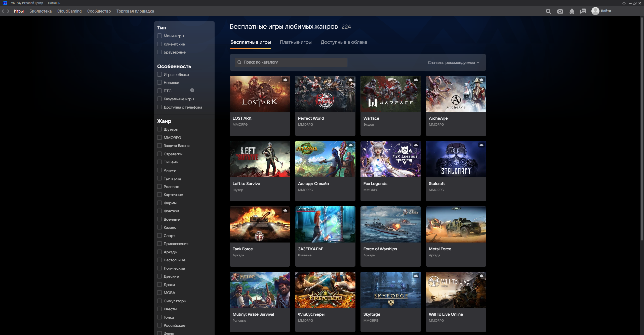Open the Помощь menu in the title bar
644x335 pixels.
pos(54,3)
